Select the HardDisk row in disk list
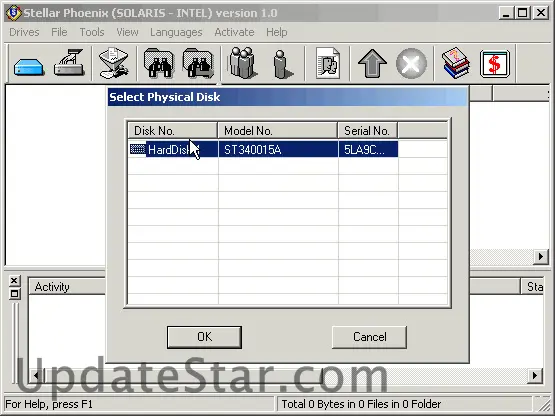 tap(263, 149)
